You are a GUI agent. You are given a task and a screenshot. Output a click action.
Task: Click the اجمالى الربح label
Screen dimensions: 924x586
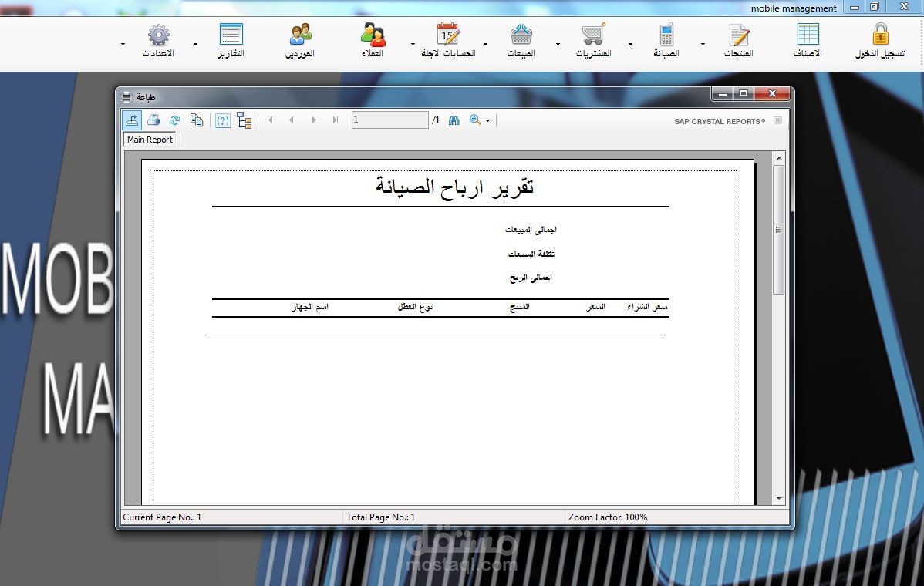click(531, 278)
